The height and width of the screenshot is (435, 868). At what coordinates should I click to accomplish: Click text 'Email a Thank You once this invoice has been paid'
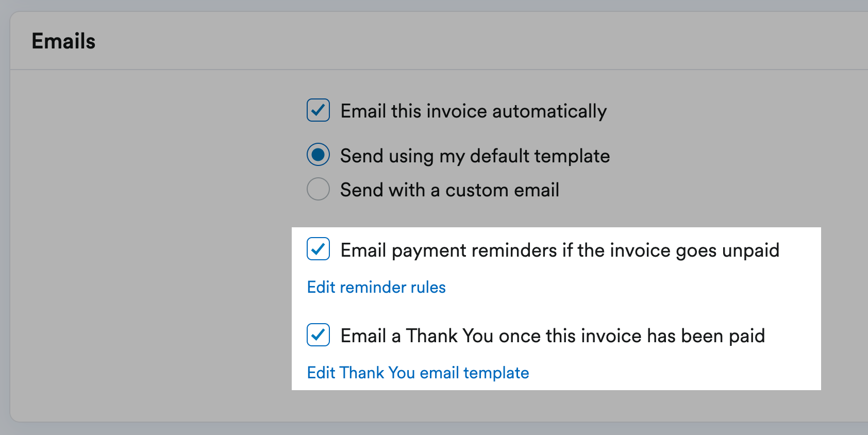[553, 336]
